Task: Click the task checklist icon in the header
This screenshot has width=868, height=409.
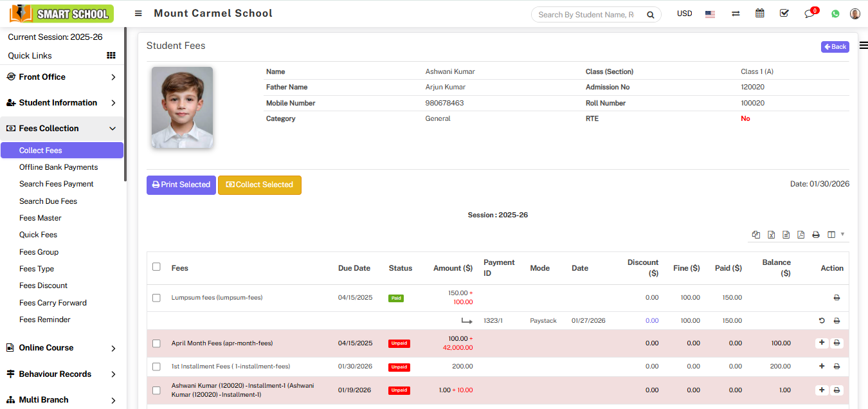Action: coord(784,14)
